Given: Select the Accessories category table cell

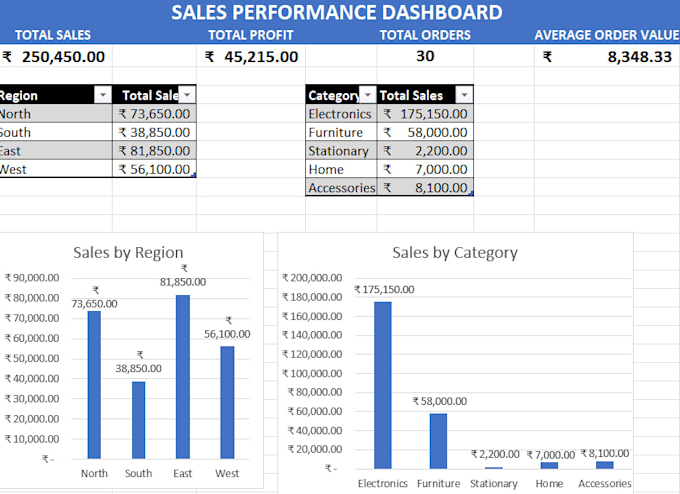Looking at the screenshot, I should click(341, 188).
